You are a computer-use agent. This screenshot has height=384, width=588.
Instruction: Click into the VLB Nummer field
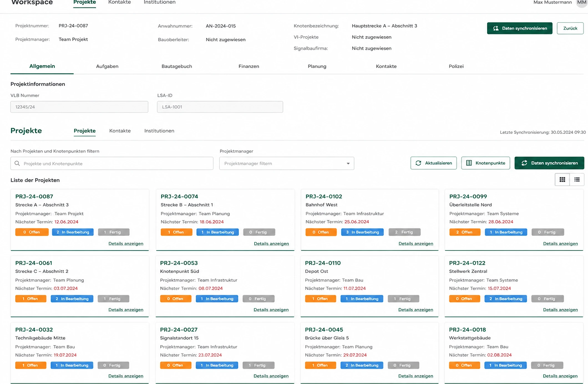(79, 107)
